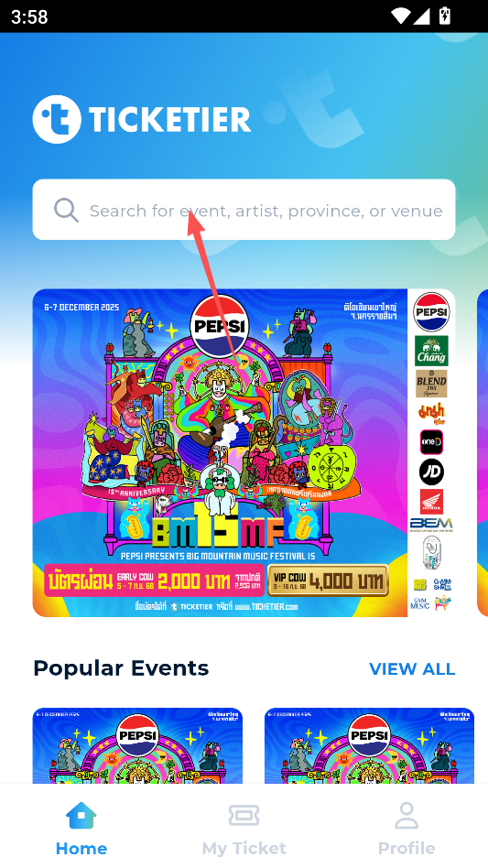Screen dimensions: 488x868
Task: Check the battery icon in status bar
Action: (445, 16)
